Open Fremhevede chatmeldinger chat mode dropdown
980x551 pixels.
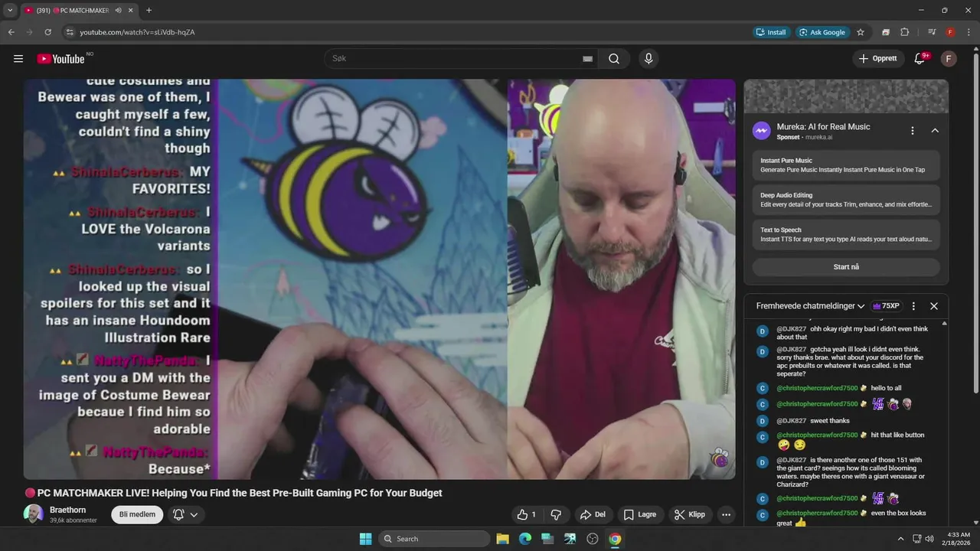click(810, 306)
